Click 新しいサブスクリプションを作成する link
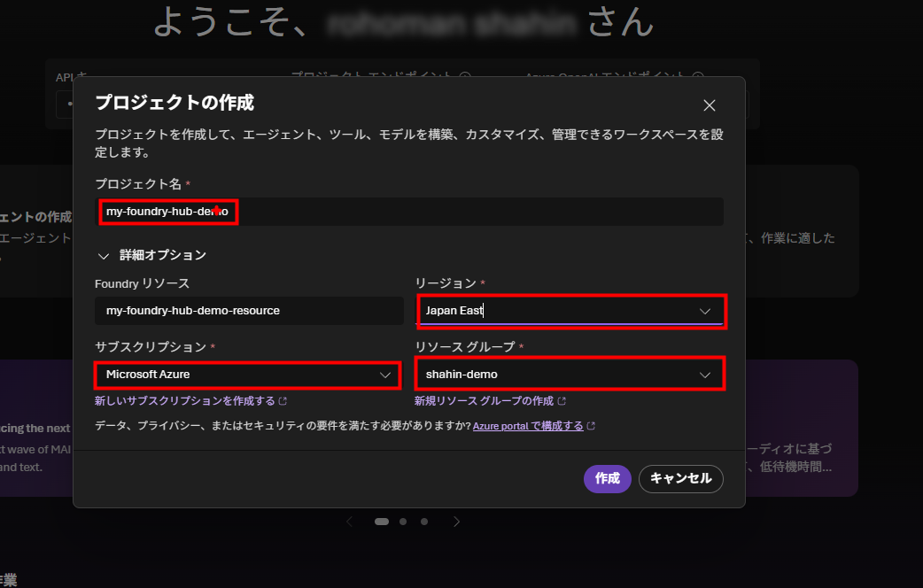The width and height of the screenshot is (923, 588). pyautogui.click(x=185, y=401)
